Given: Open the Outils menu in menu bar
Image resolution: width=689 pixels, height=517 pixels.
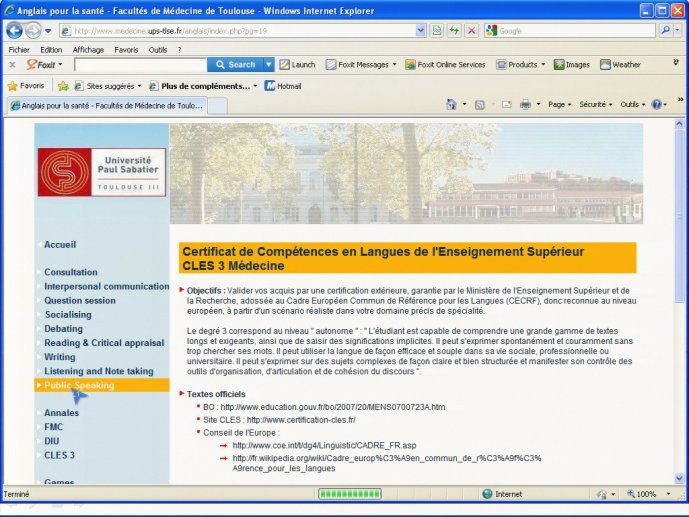Looking at the screenshot, I should coord(158,50).
